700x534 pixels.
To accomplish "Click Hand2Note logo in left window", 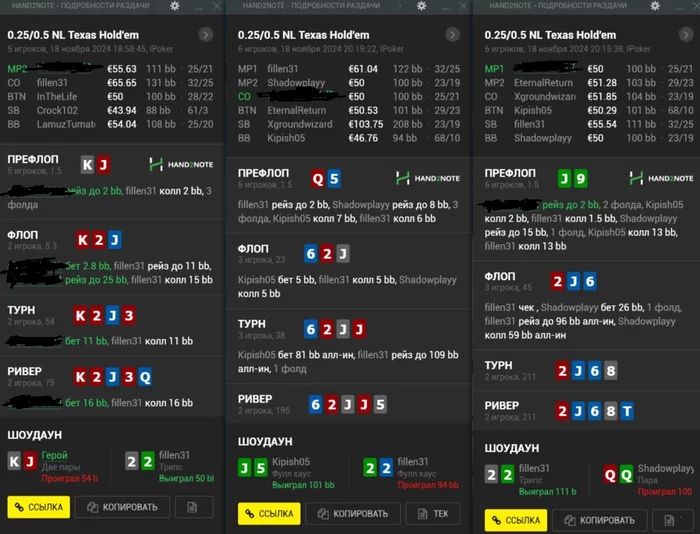I will pos(181,164).
